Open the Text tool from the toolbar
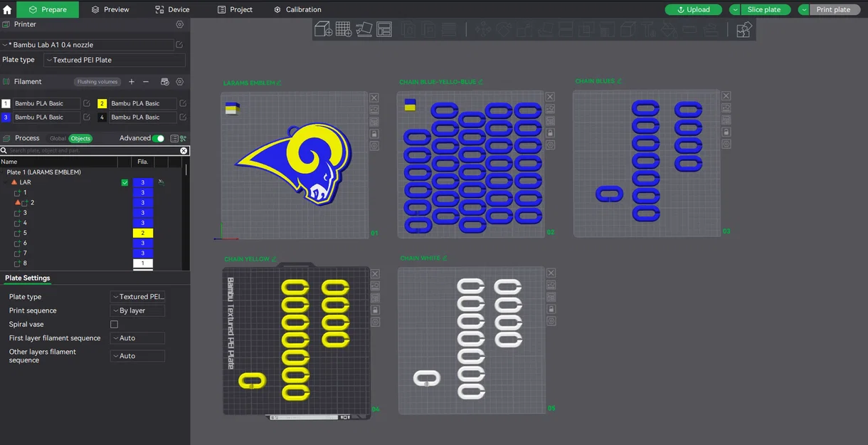868x445 pixels. (x=646, y=29)
